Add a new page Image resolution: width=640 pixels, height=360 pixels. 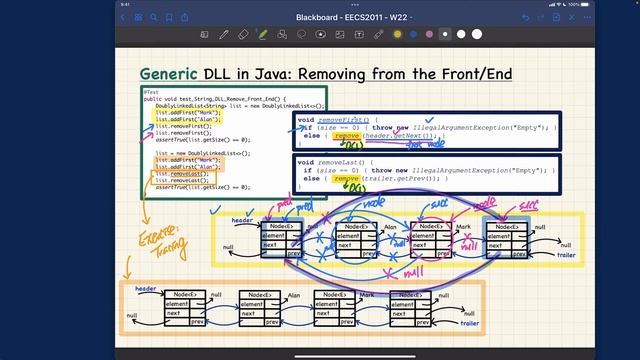[556, 18]
